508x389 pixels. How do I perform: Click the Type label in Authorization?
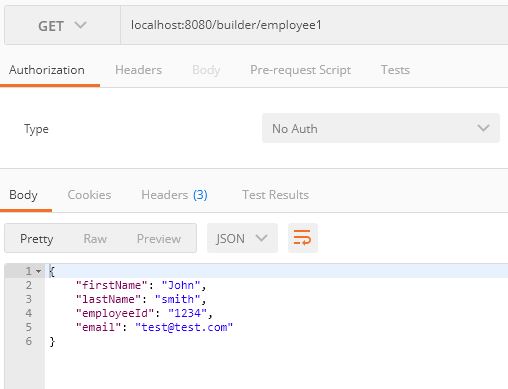(36, 129)
